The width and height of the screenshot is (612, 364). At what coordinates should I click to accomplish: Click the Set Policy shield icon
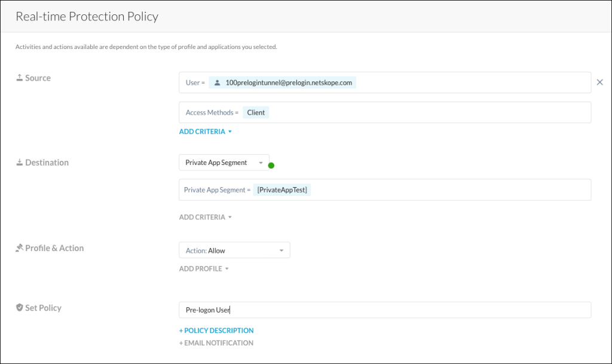coord(19,307)
